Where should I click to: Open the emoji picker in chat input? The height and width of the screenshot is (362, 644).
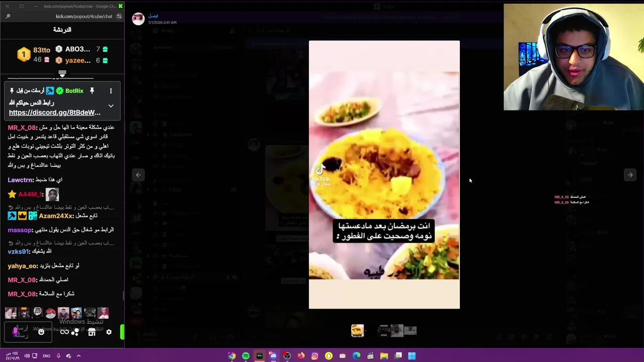click(41, 332)
